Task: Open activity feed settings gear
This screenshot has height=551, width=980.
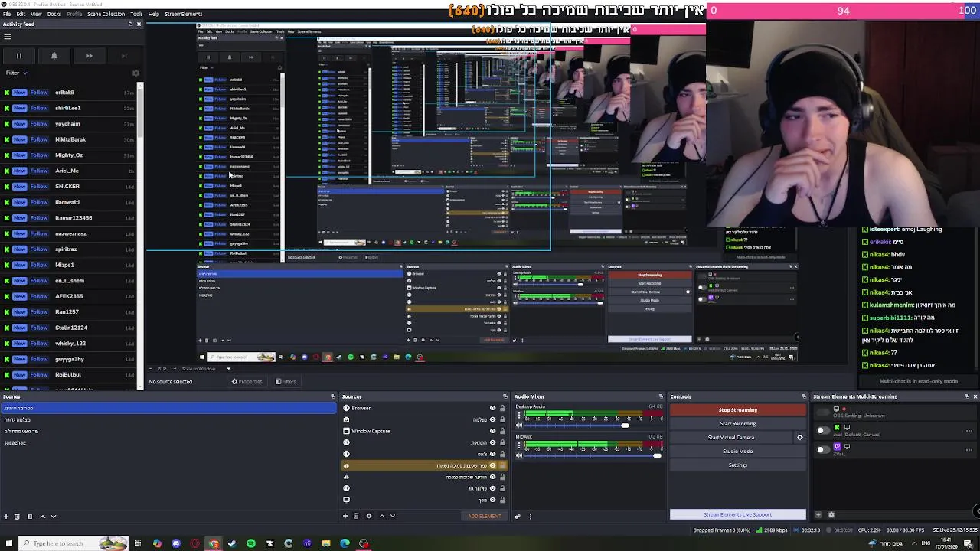Action: 136,73
